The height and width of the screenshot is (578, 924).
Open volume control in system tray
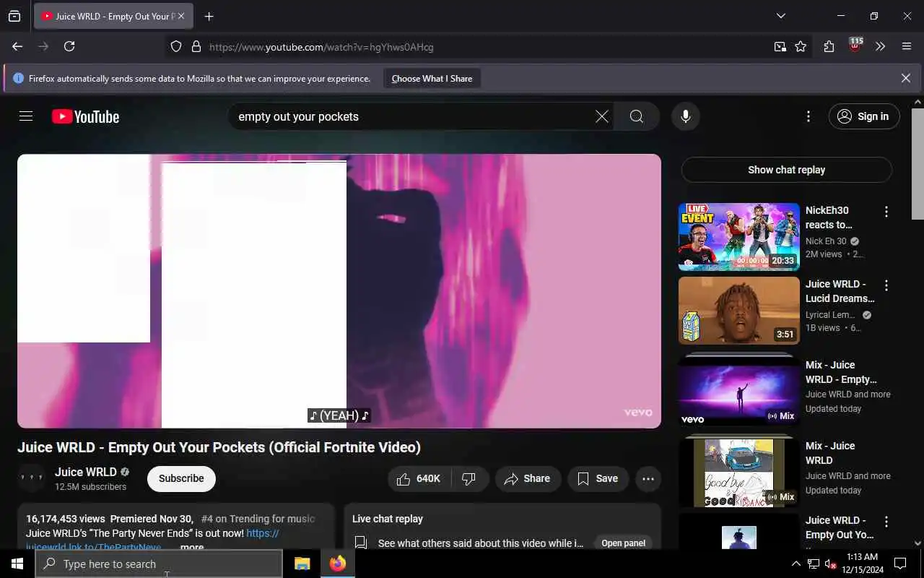[x=830, y=564]
